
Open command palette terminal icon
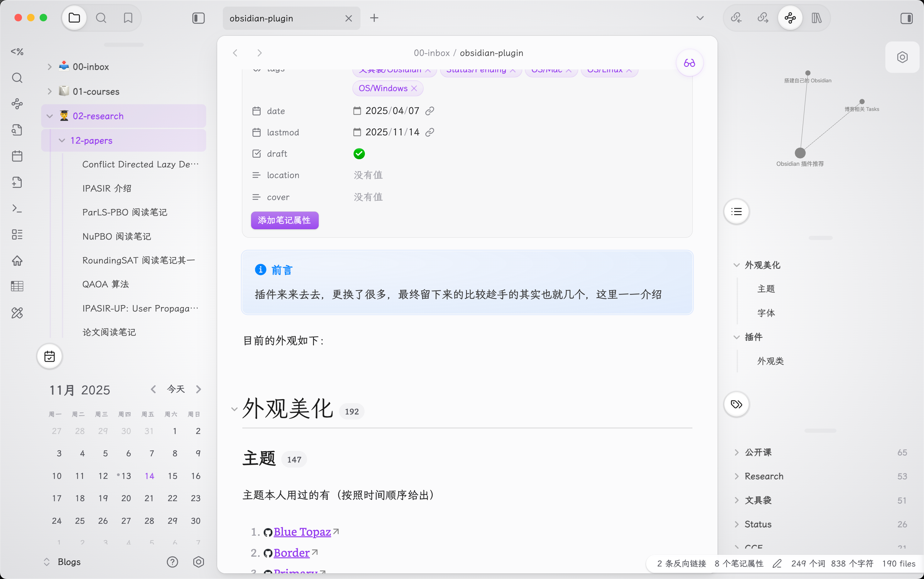[17, 208]
